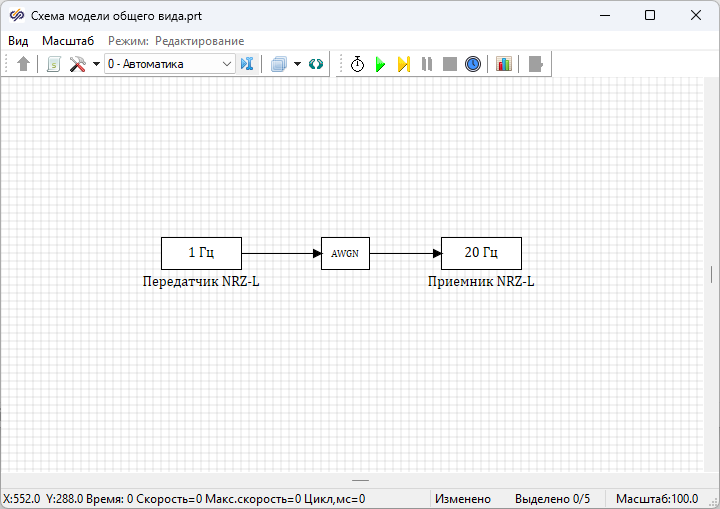This screenshot has width=720, height=509.
Task: Open the stopwatch simulation settings icon
Action: coord(357,64)
